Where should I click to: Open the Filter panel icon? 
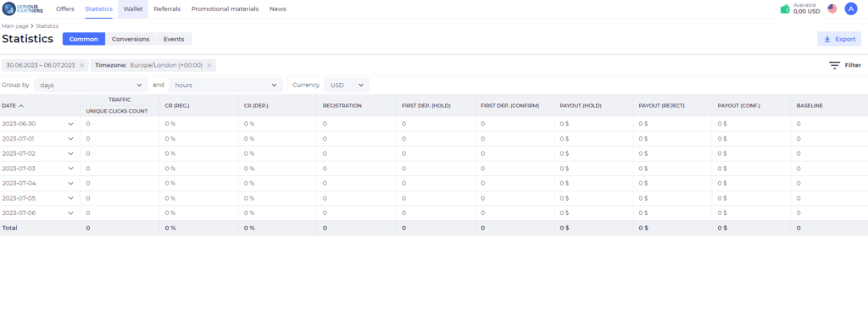834,65
